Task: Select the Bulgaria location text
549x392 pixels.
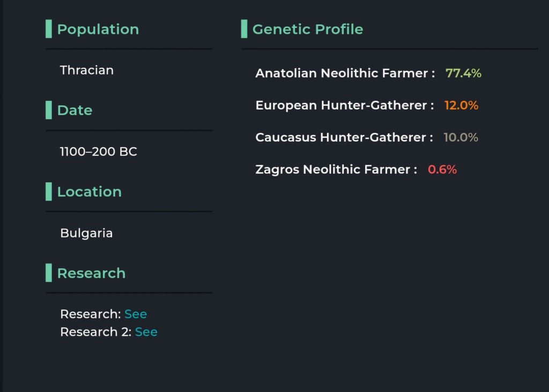Action: click(86, 233)
